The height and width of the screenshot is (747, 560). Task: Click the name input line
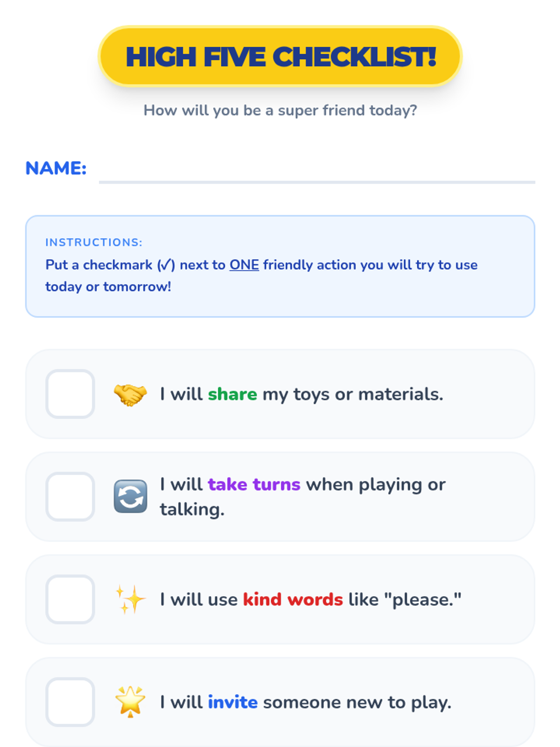(316, 173)
